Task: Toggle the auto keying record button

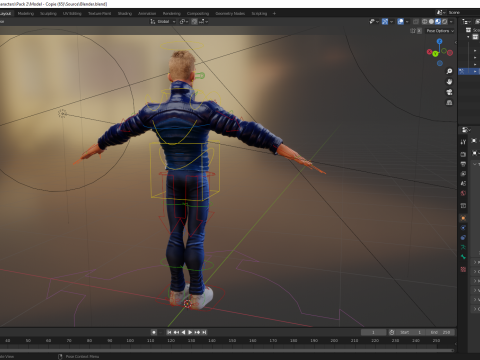Action: click(x=154, y=332)
